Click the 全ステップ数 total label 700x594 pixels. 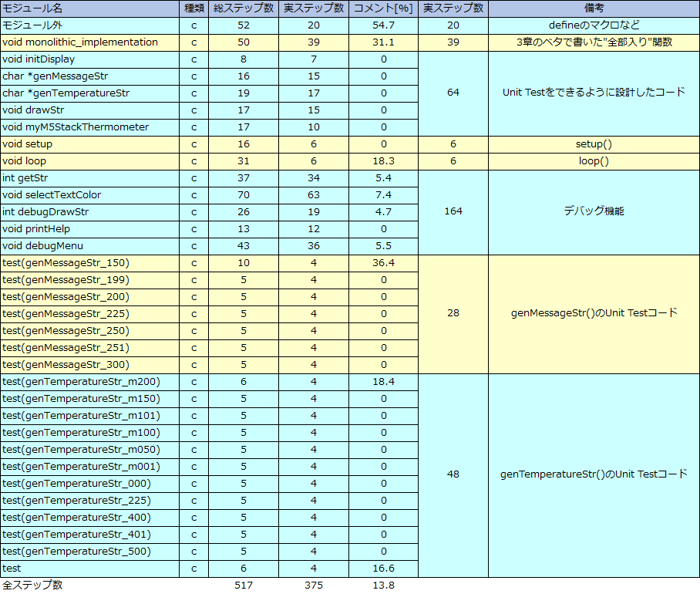pyautogui.click(x=32, y=585)
